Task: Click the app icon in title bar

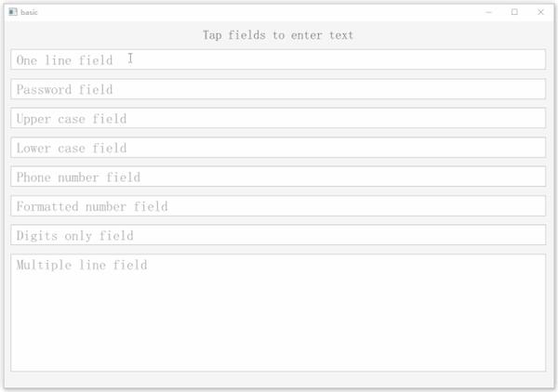Action: pyautogui.click(x=12, y=12)
